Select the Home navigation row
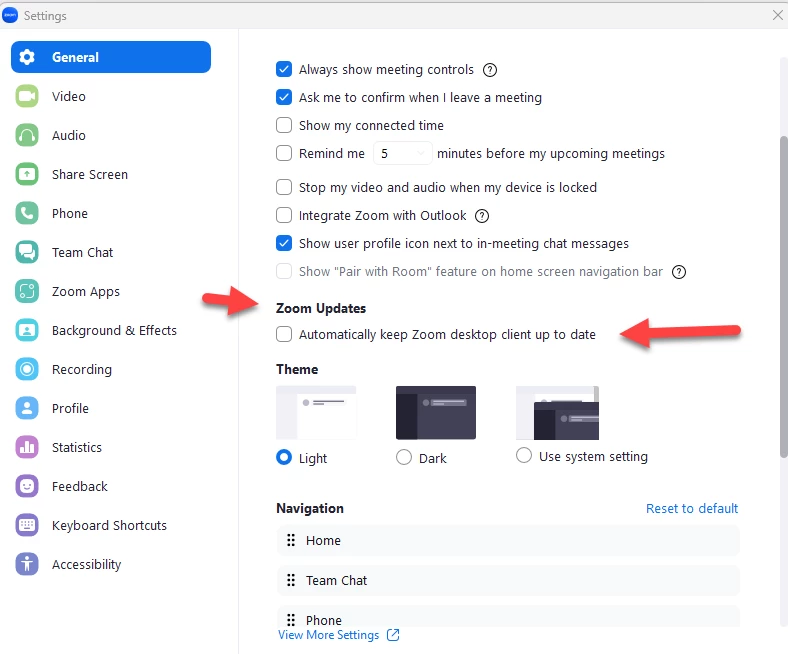The height and width of the screenshot is (654, 788). pyautogui.click(x=508, y=540)
